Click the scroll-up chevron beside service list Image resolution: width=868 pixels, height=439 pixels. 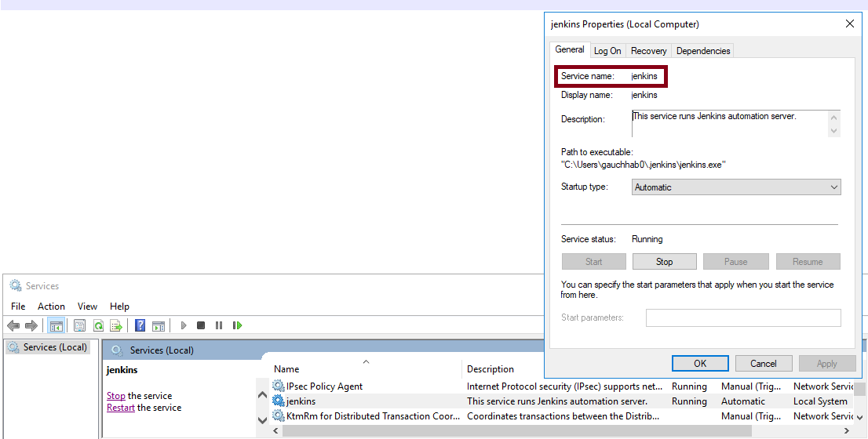263,395
